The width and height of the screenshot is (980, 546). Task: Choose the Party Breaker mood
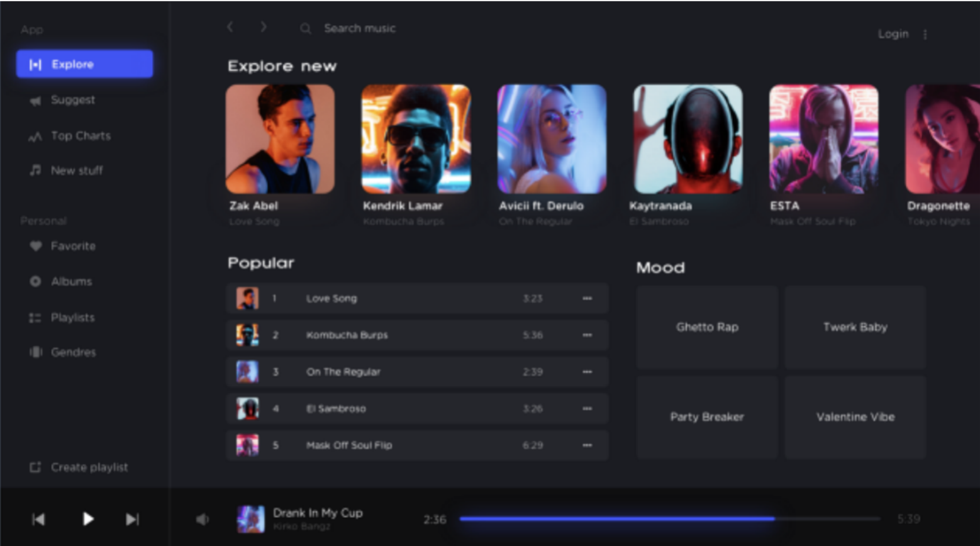[707, 417]
